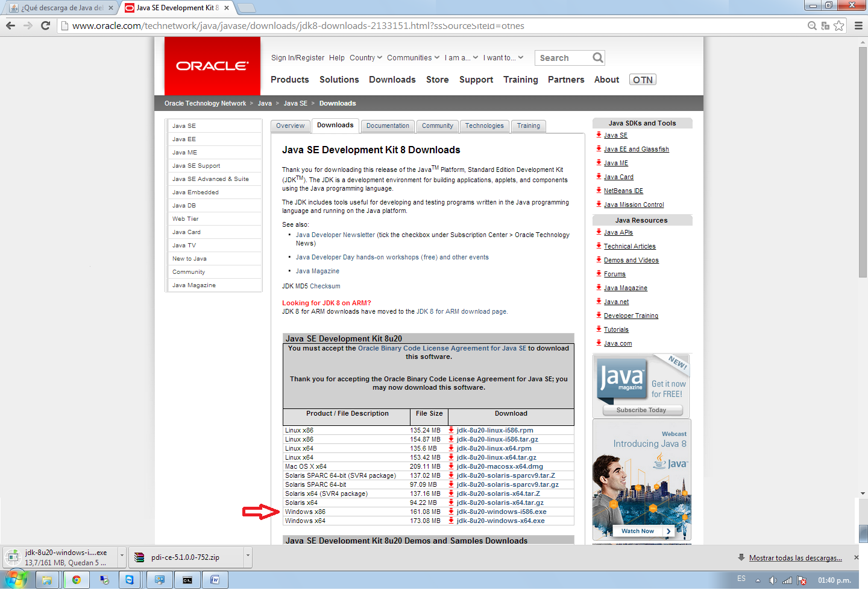Open the Start menu orb

16,580
